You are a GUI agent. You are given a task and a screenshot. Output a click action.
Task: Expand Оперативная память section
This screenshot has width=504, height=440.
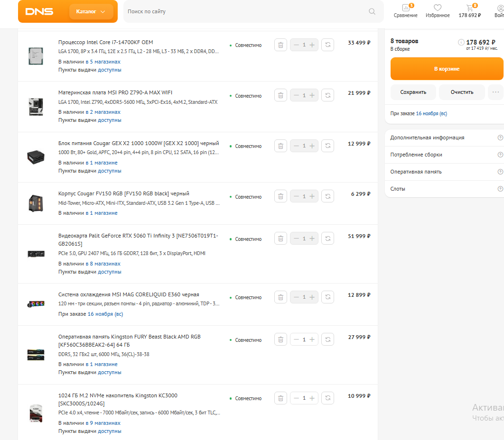445,172
